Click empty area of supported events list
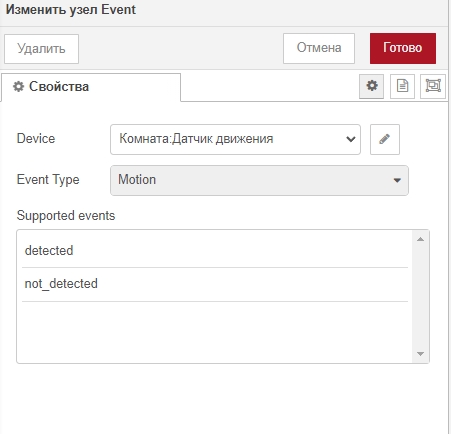This screenshot has width=451, height=434. tap(215, 332)
